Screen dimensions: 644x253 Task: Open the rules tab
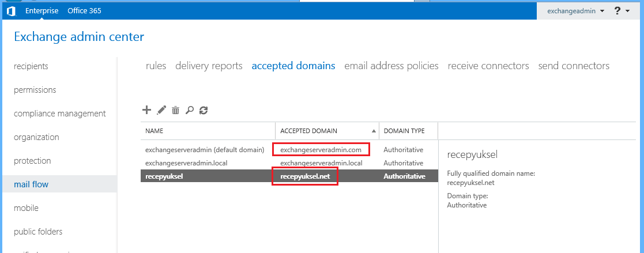pyautogui.click(x=156, y=66)
